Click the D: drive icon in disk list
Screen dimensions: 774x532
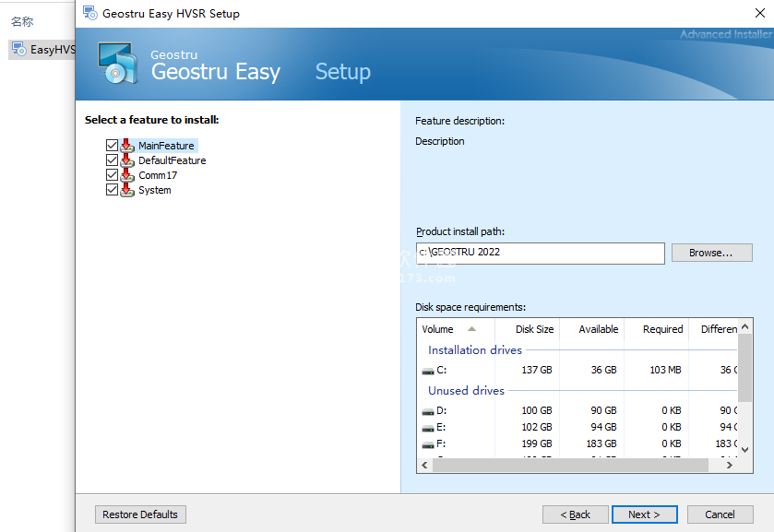(x=428, y=411)
